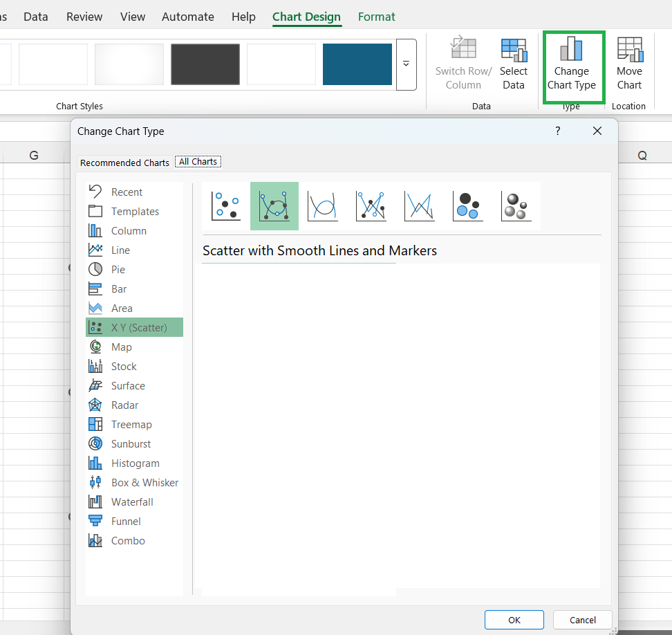Choose Stock chart category
The height and width of the screenshot is (635, 672).
tap(134, 366)
